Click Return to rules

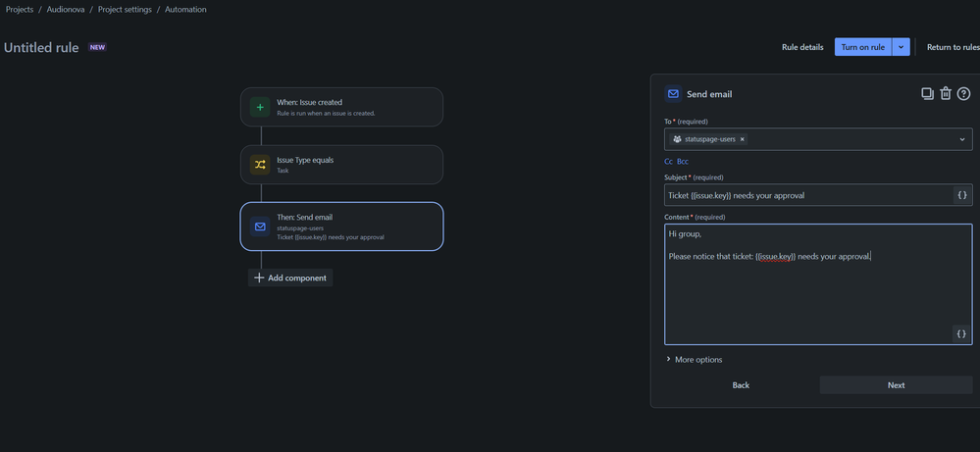click(x=953, y=47)
